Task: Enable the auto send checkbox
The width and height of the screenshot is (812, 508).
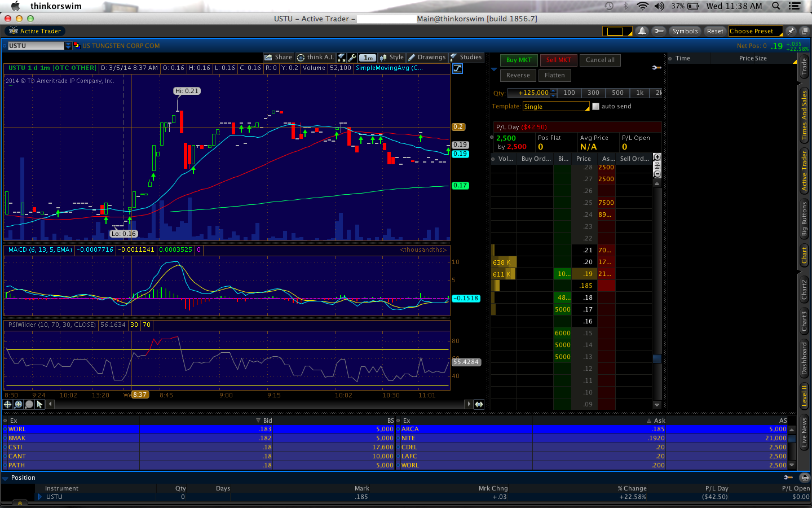Action: click(595, 107)
